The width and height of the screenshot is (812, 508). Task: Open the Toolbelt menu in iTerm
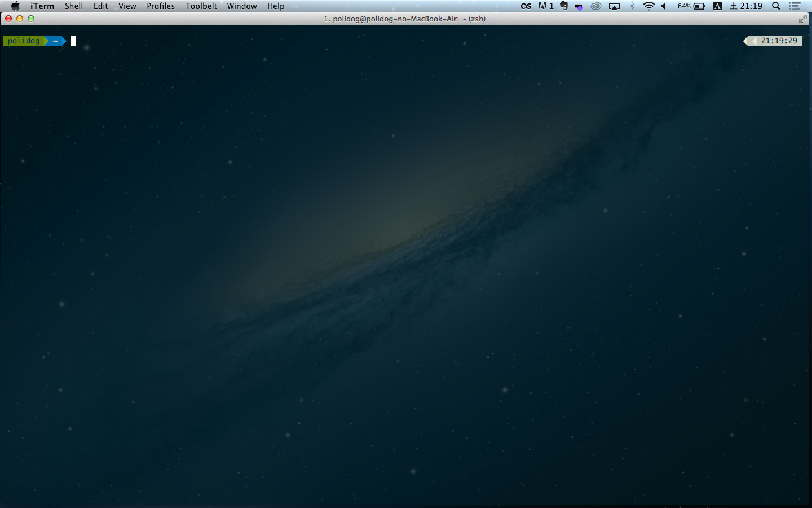click(x=201, y=6)
